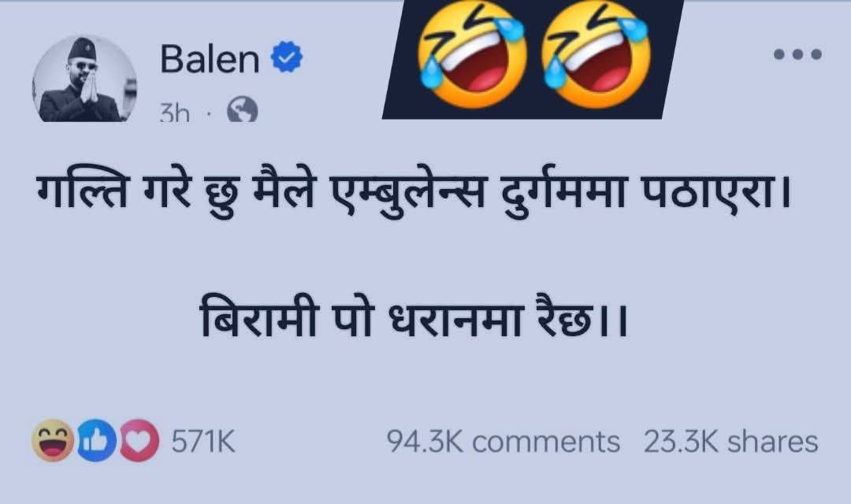Click the red Love heart reaction icon

(x=139, y=440)
